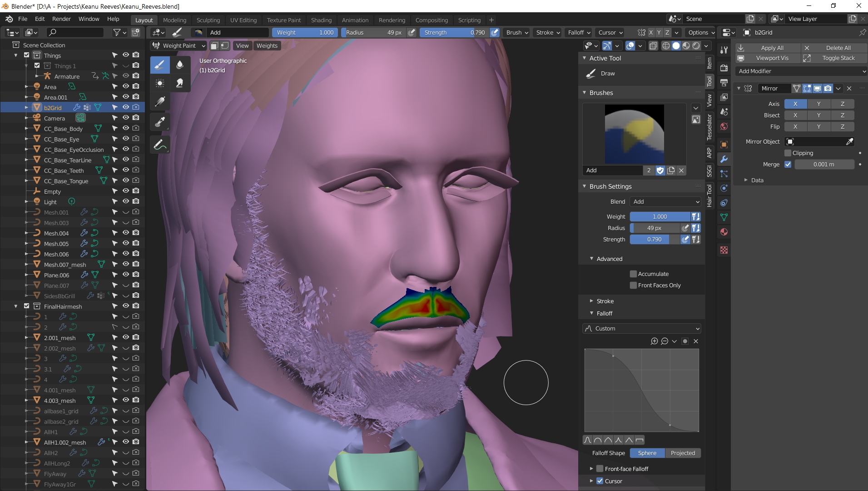Open the Render properties tab
868x491 pixels.
(x=724, y=68)
